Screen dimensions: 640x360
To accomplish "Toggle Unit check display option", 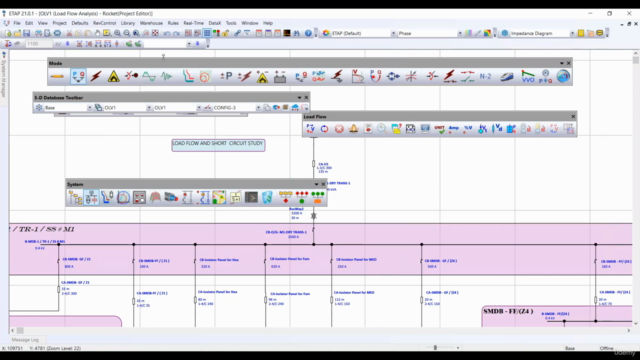I will (440, 129).
